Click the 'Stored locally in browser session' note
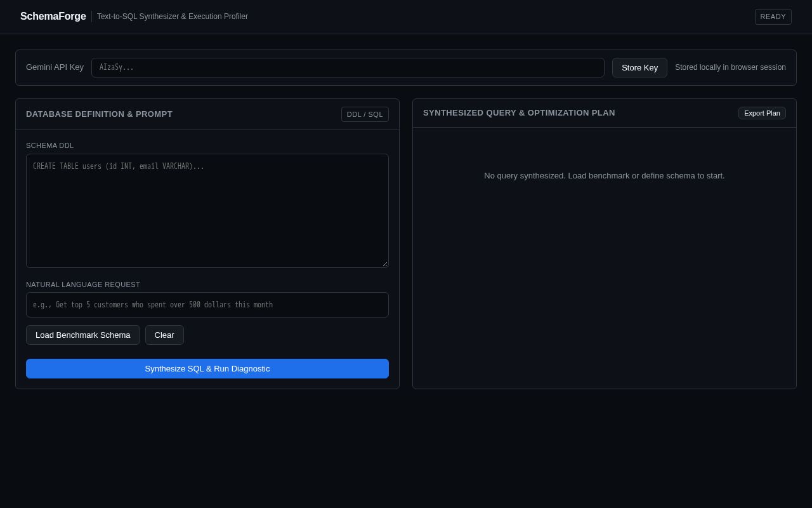This screenshot has height=508, width=812. [730, 67]
